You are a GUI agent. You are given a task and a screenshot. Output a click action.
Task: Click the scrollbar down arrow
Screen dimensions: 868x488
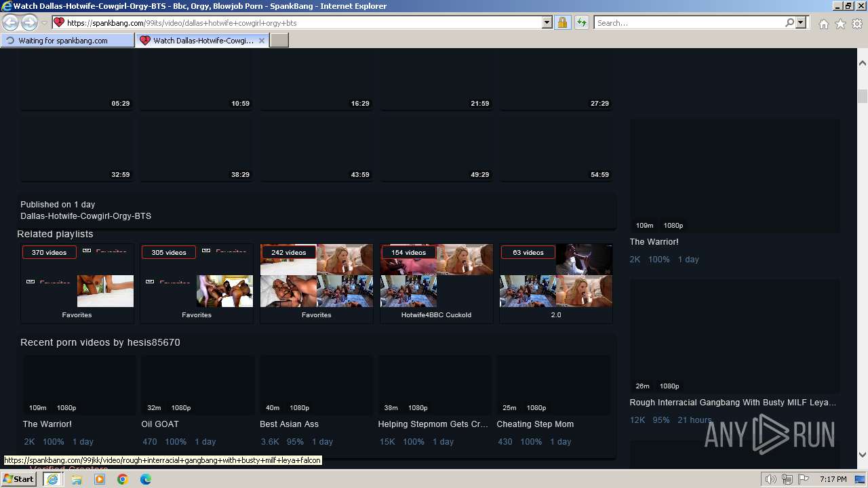(x=863, y=455)
